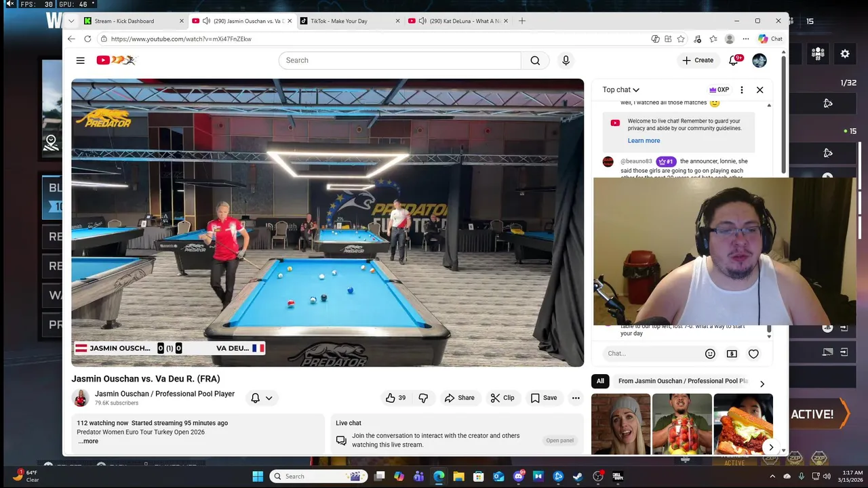Image resolution: width=868 pixels, height=488 pixels.
Task: Open the YouTube hamburger guide menu
Action: click(80, 60)
